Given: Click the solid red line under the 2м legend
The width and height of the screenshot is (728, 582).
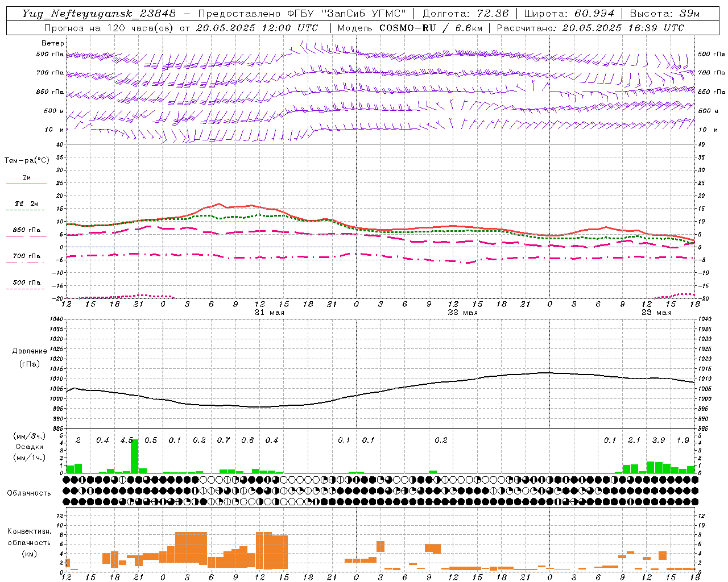Looking at the screenshot, I should [x=27, y=184].
